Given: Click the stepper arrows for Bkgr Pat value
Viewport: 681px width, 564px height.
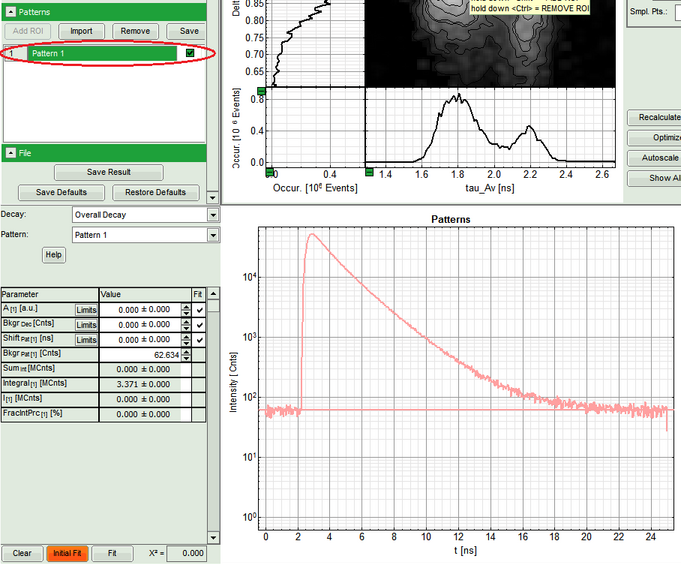Looking at the screenshot, I should click(x=186, y=355).
